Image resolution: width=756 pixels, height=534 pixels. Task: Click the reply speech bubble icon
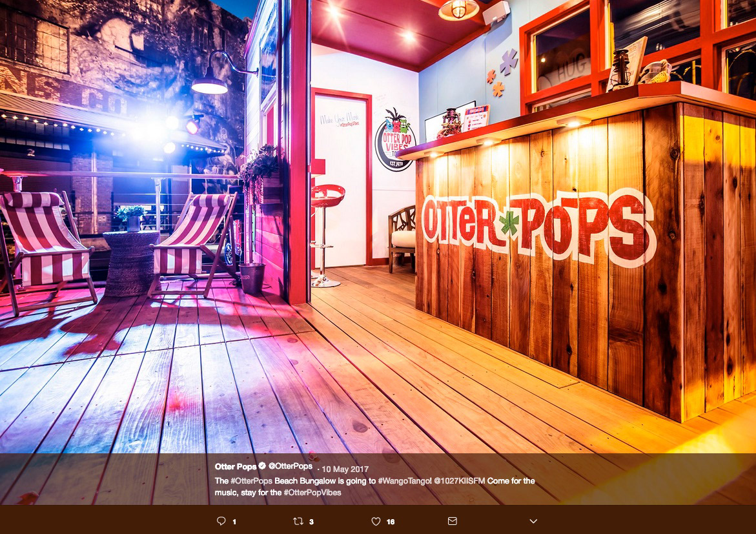click(x=221, y=521)
